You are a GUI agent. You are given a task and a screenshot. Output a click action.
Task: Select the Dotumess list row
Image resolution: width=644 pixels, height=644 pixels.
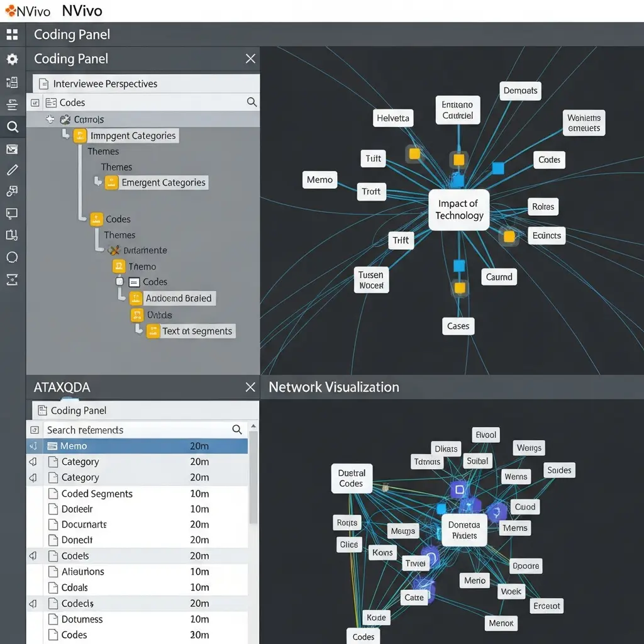(x=137, y=619)
